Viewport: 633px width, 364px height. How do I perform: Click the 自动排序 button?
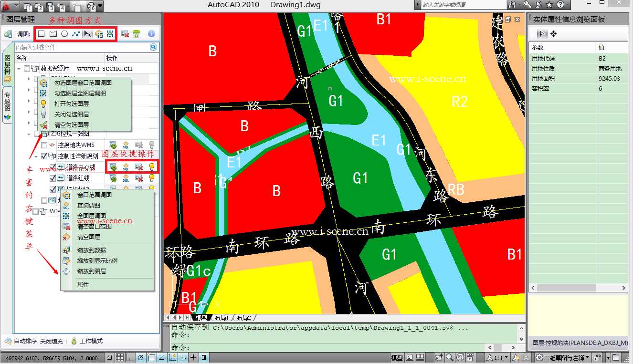click(x=21, y=341)
